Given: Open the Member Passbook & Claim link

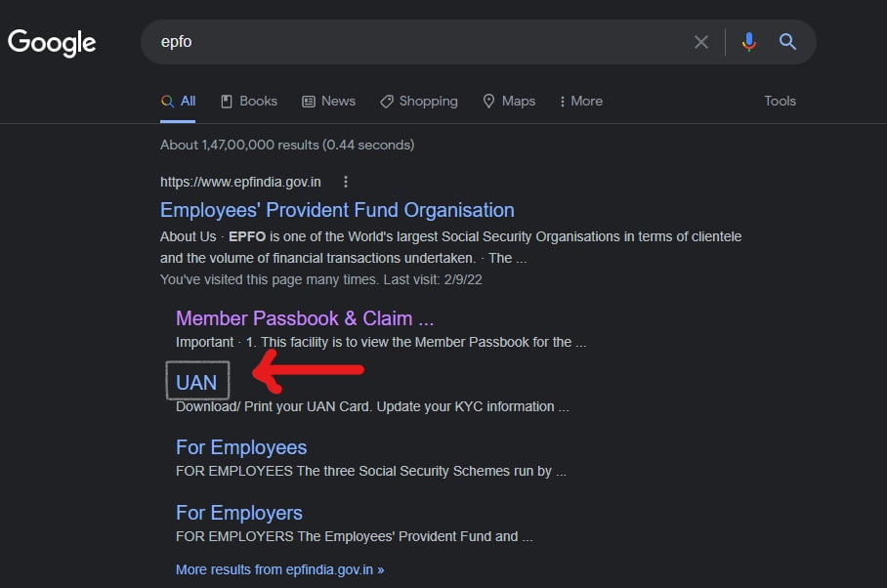Looking at the screenshot, I should click(305, 318).
